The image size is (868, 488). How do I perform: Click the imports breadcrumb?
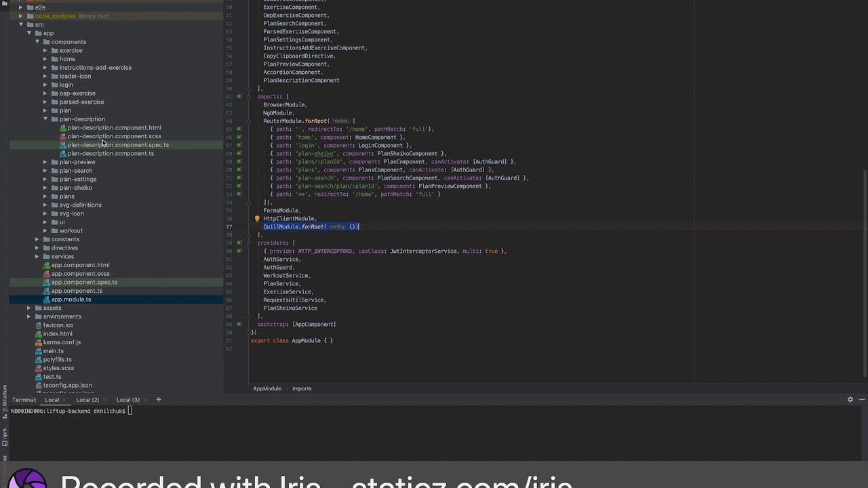302,388
